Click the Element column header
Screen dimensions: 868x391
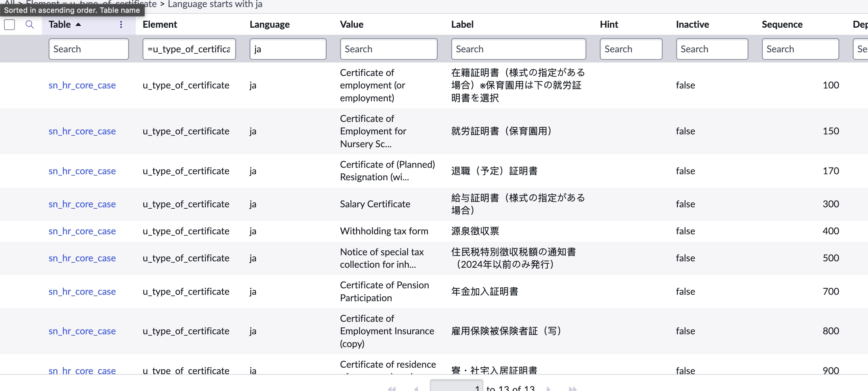160,24
